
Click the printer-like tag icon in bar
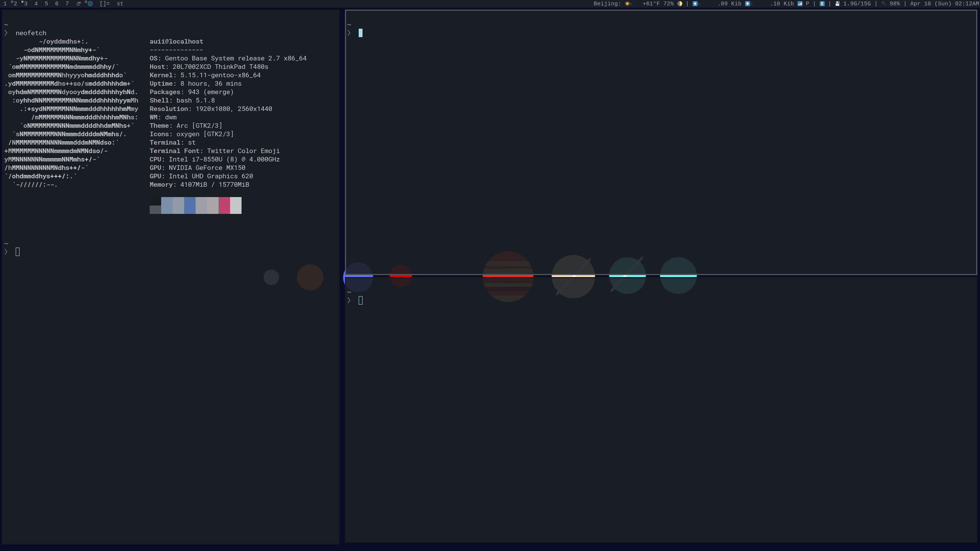pos(78,4)
